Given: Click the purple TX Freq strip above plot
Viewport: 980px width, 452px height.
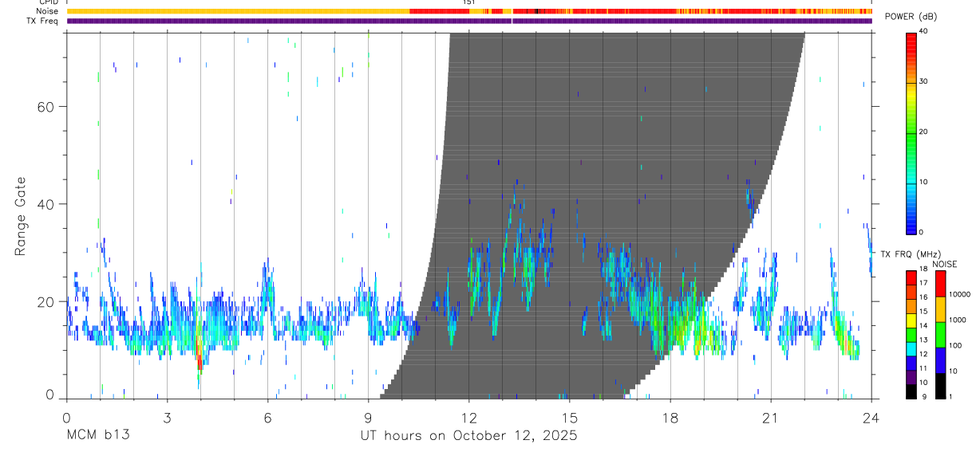Looking at the screenshot, I should pyautogui.click(x=468, y=21).
